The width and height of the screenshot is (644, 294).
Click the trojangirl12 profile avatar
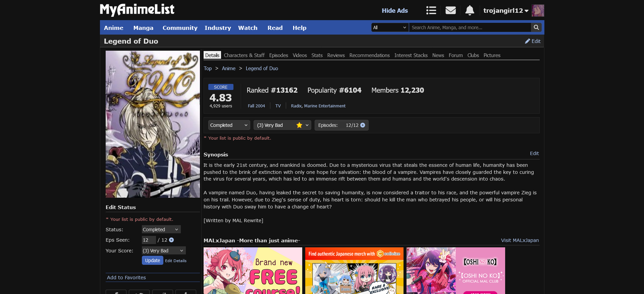(x=538, y=10)
